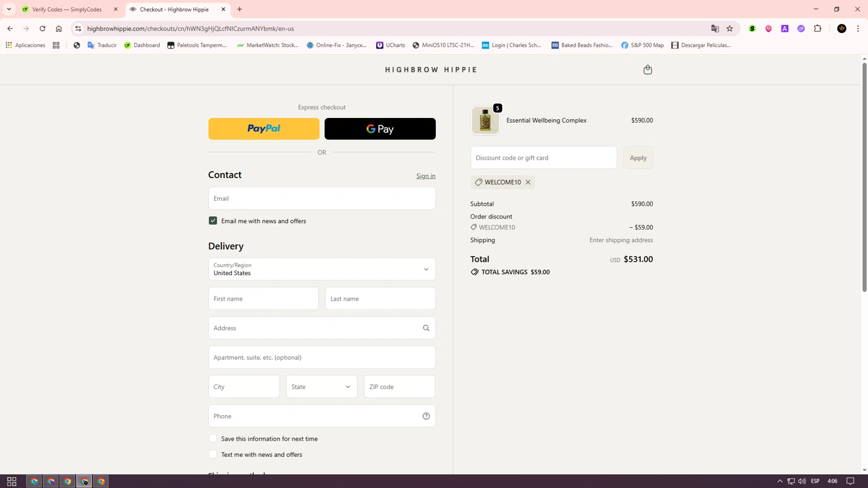
Task: Focus the First name field
Action: click(x=263, y=299)
